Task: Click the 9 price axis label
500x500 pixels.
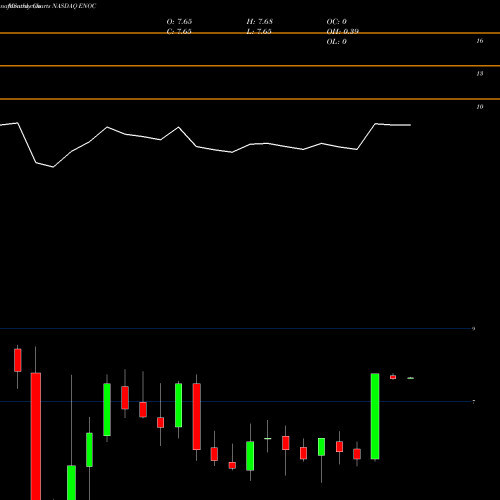Action: 473,329
